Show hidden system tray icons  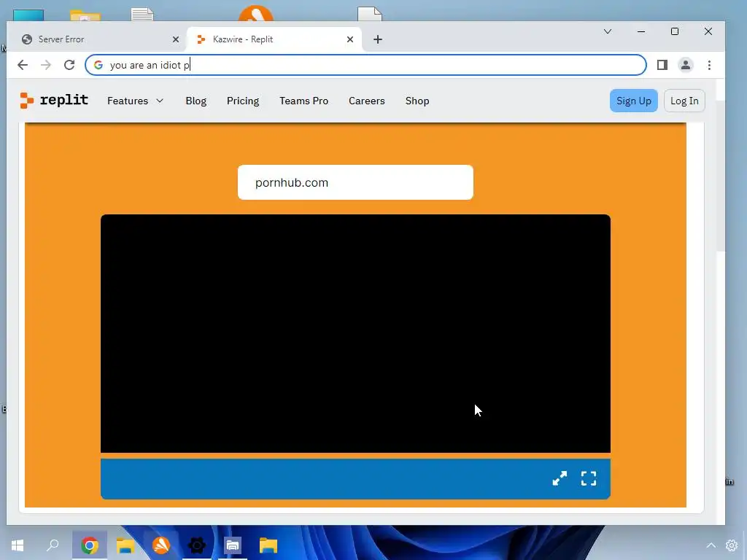tap(711, 545)
